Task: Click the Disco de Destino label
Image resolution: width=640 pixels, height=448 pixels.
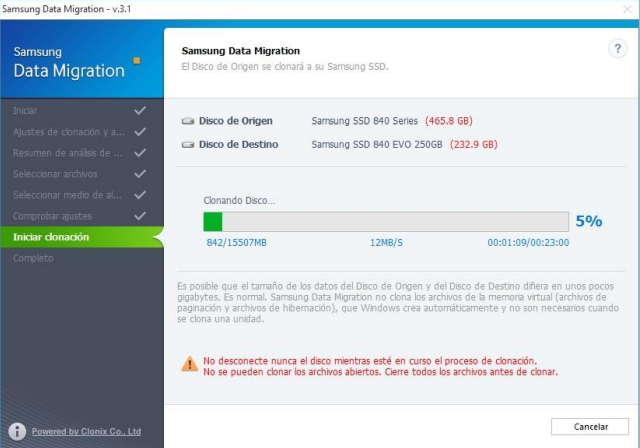Action: pos(238,144)
